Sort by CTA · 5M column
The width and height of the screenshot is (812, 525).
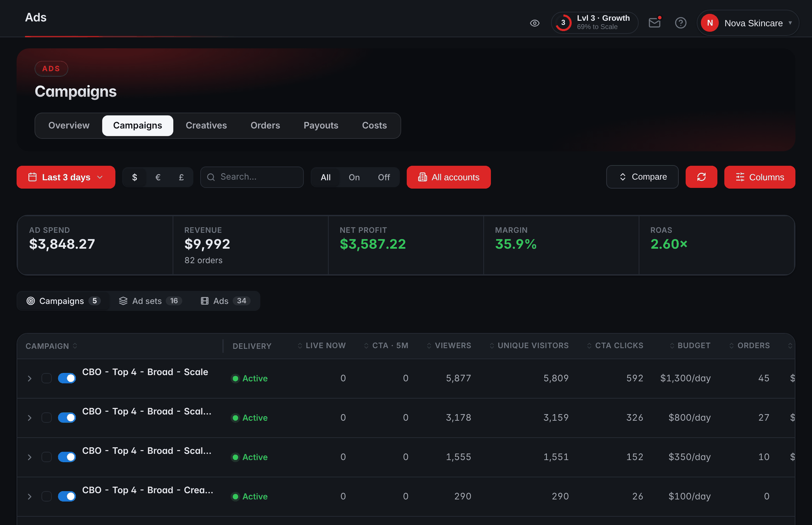point(386,346)
